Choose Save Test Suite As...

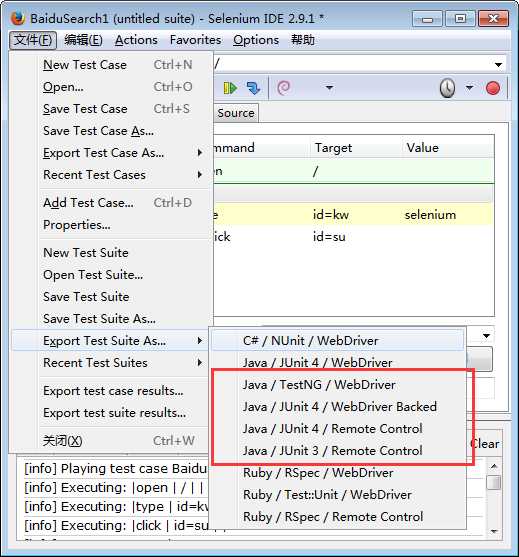(111, 319)
